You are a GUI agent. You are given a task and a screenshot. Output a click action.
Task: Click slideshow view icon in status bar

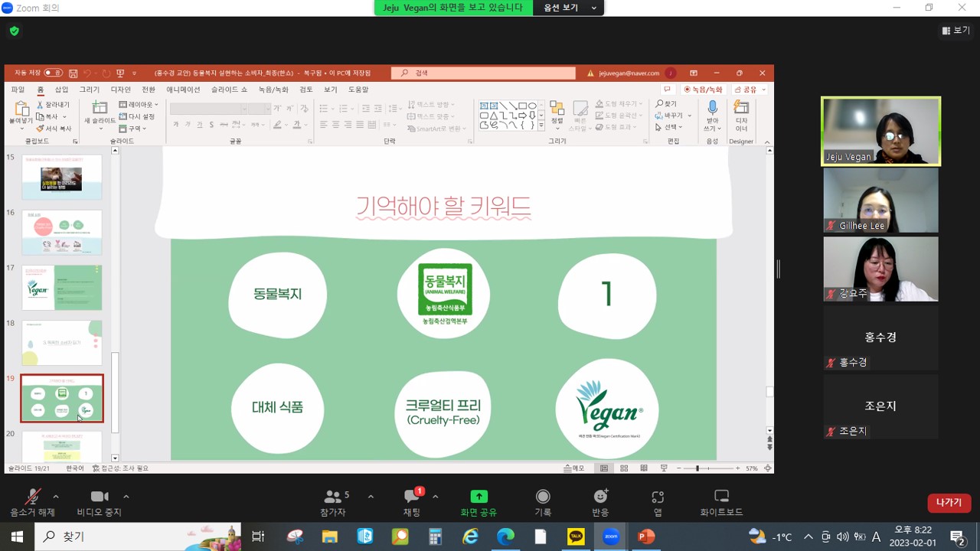point(664,468)
